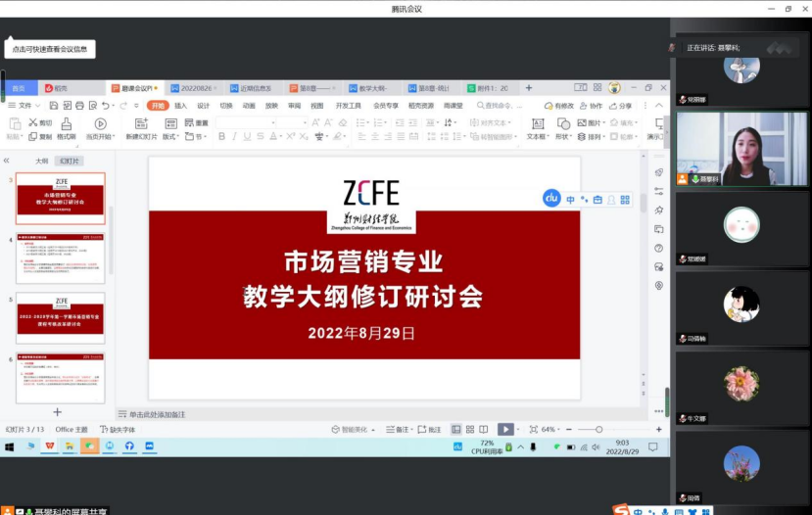This screenshot has width=812, height=515.
Task: Select the Format Painter (格式刷) tool
Action: pyautogui.click(x=67, y=129)
